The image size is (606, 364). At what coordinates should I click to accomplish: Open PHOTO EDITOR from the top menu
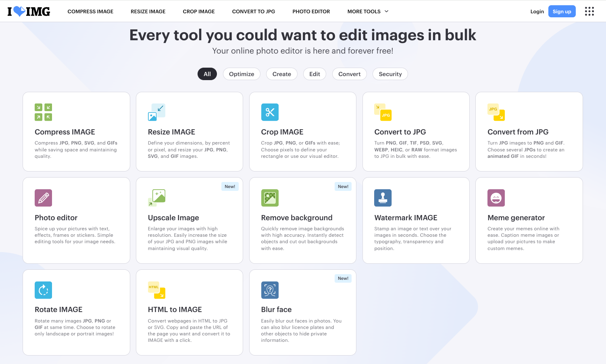[311, 11]
